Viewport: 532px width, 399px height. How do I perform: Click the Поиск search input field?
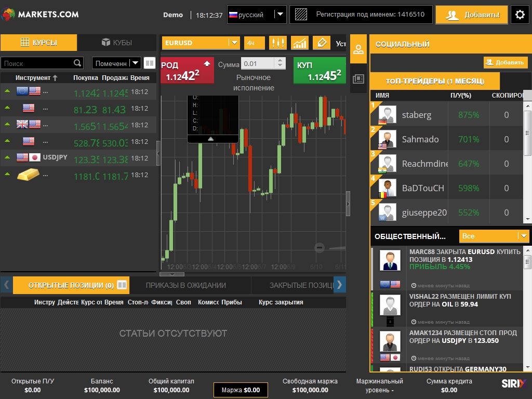click(x=36, y=63)
